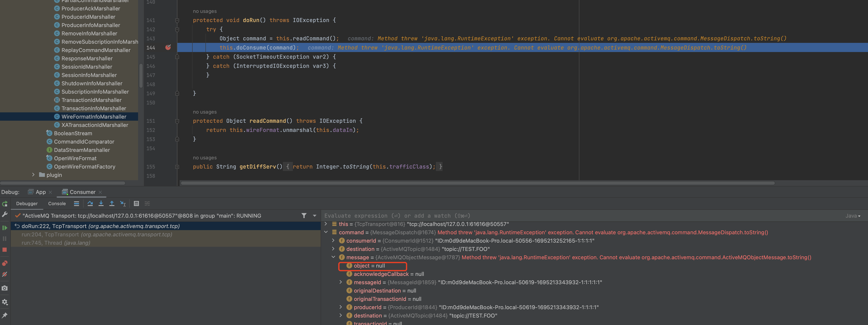The image size is (868, 325).
Task: Toggle Mute Breakpoints icon
Action: pos(5,274)
